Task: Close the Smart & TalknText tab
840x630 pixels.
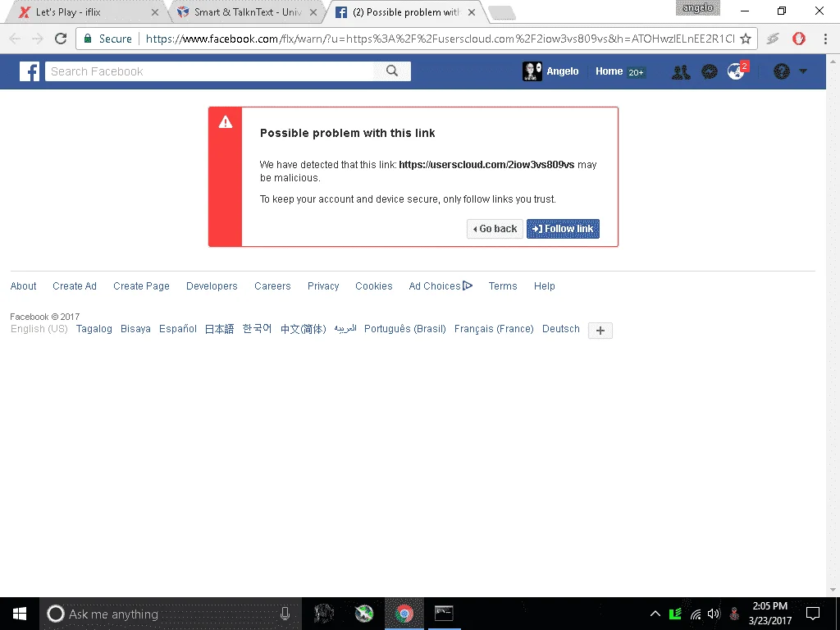Action: point(313,11)
